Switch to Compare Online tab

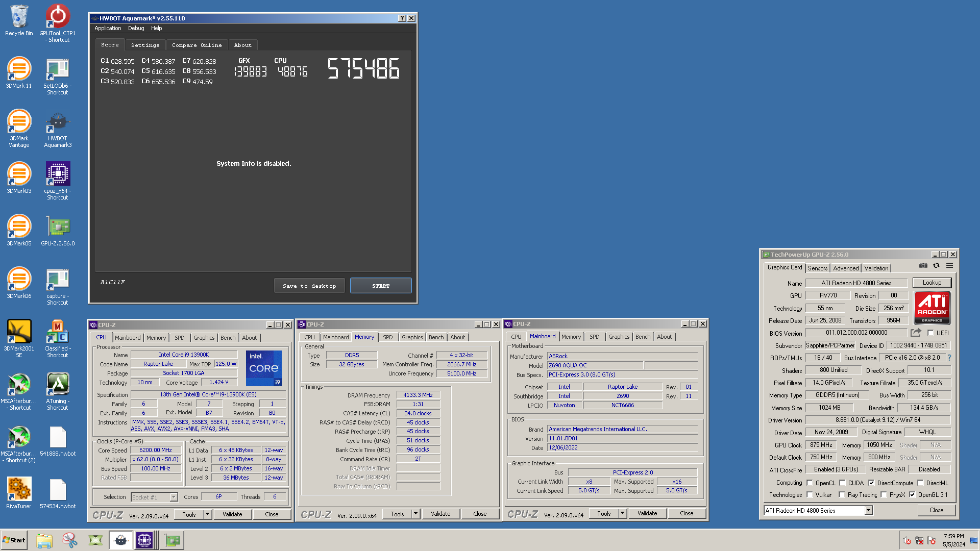pyautogui.click(x=197, y=45)
